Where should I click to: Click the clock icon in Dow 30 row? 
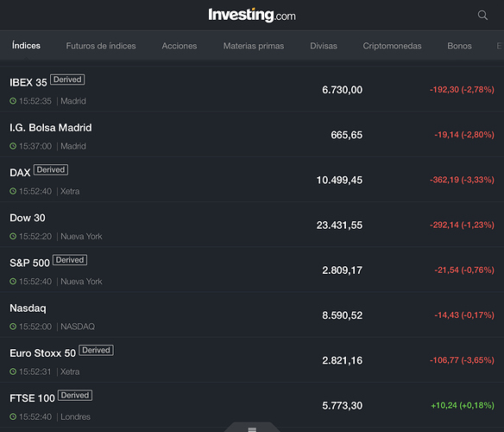[x=13, y=236]
